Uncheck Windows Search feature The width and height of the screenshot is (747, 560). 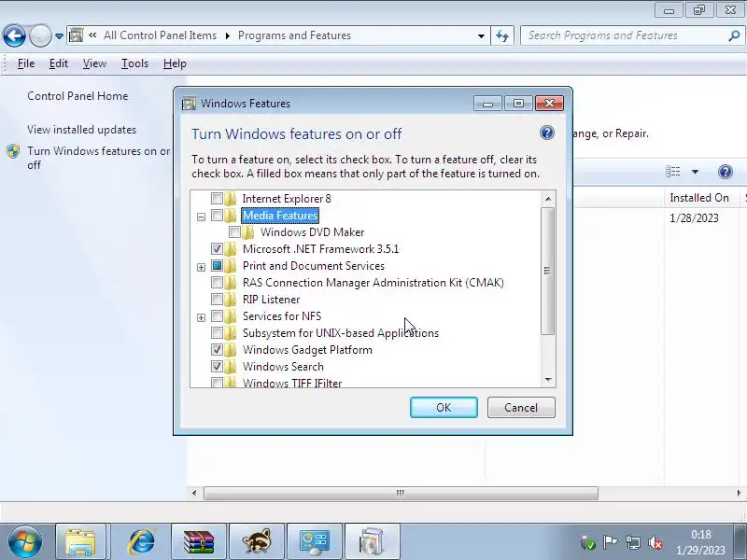pos(217,366)
